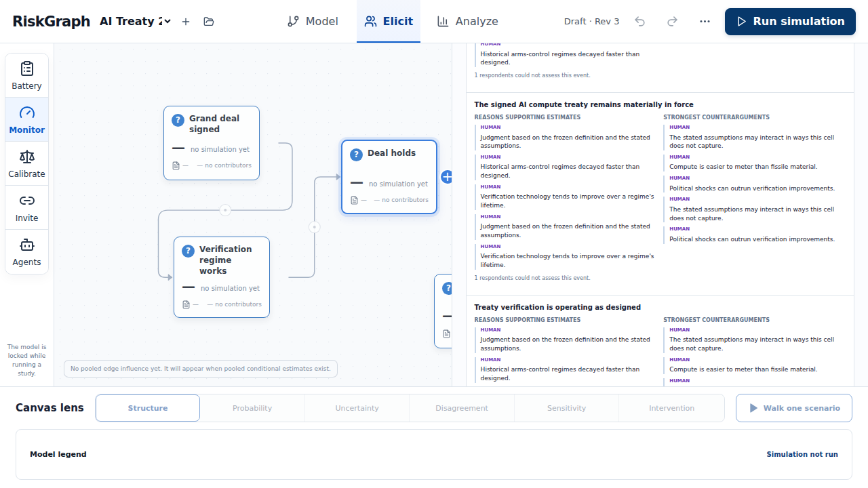Open the folder icon beside the plus
Image resolution: width=868 pixels, height=488 pixels.
click(209, 22)
